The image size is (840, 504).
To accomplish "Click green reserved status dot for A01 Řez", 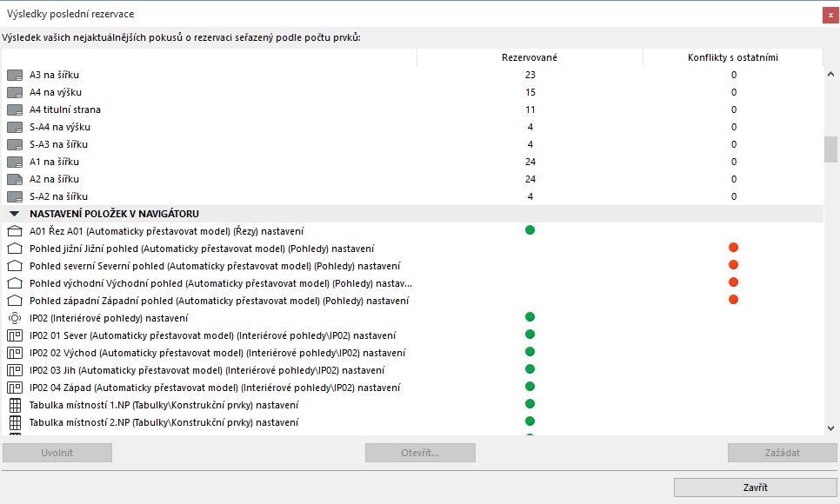I will pos(530,230).
